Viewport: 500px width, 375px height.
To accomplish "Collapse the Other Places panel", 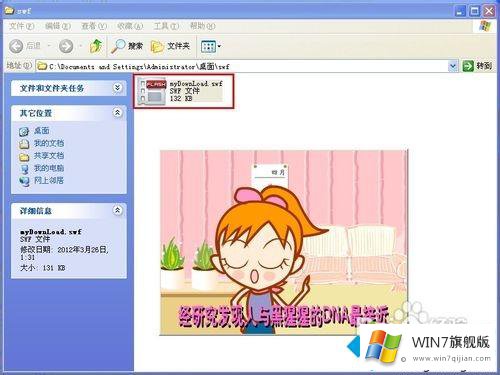I will pos(117,113).
